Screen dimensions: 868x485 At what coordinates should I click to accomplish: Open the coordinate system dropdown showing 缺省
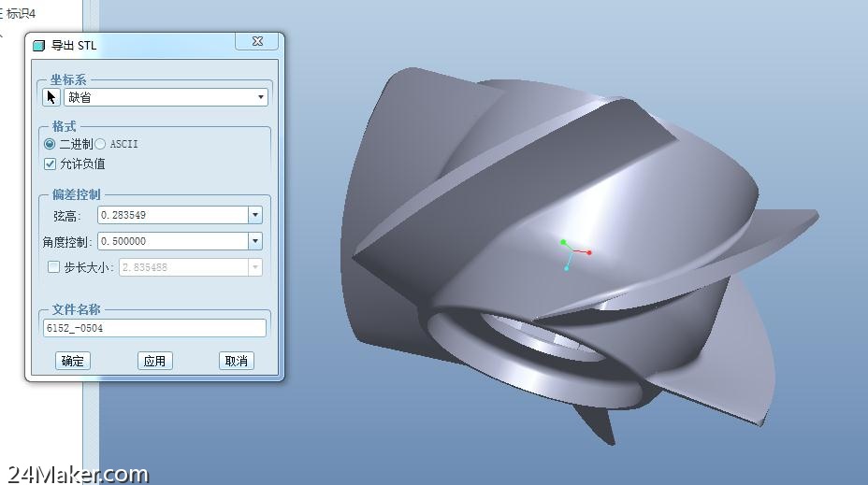click(166, 97)
